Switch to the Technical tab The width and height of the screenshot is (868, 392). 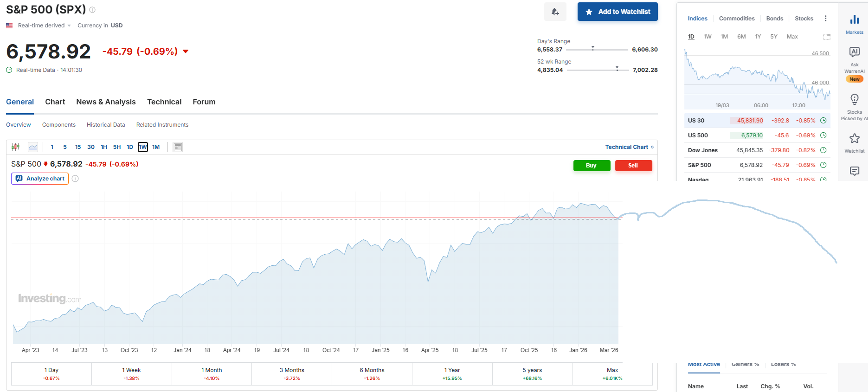164,102
